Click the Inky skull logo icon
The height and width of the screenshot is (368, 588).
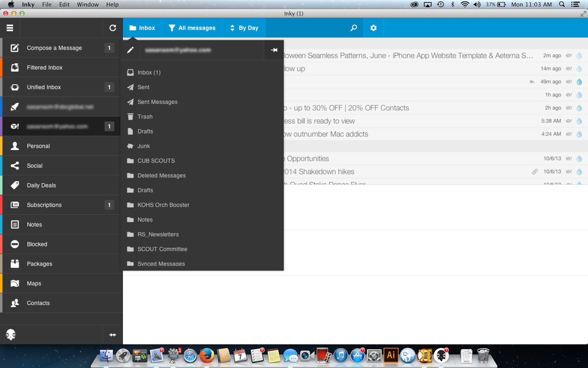pyautogui.click(x=11, y=335)
